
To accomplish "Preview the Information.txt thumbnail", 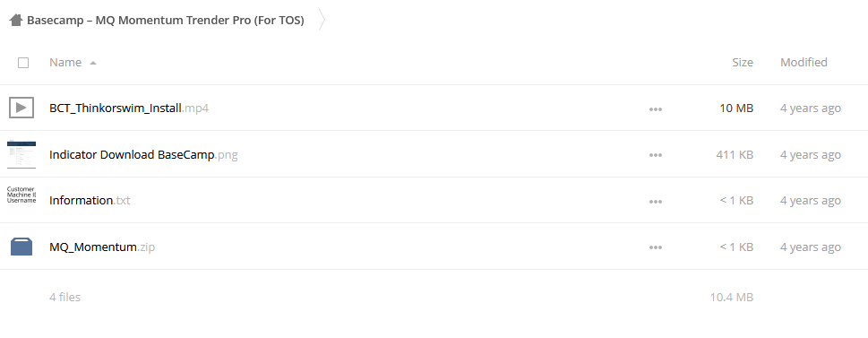I will click(x=21, y=195).
